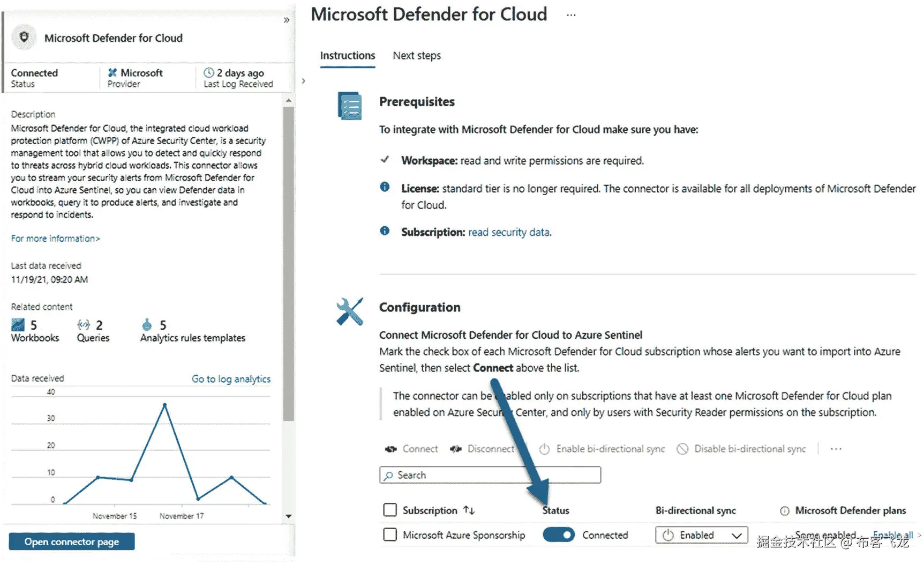Click the Analytics rules templates label
This screenshot has height=564, width=924.
[193, 338]
